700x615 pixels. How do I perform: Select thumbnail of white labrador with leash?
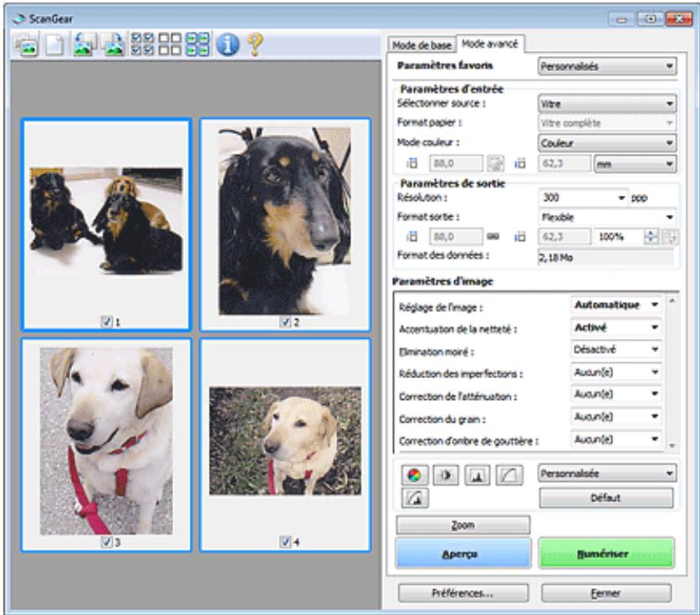[106, 445]
